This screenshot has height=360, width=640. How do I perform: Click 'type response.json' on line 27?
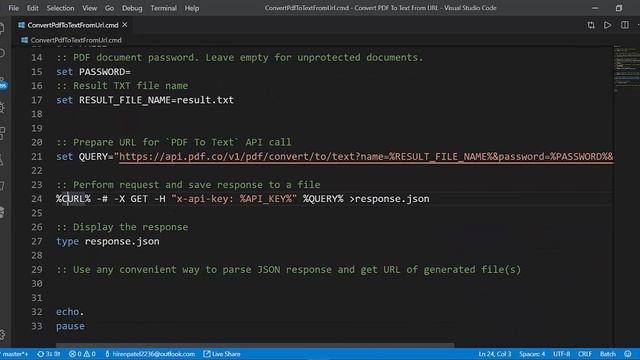[108, 241]
